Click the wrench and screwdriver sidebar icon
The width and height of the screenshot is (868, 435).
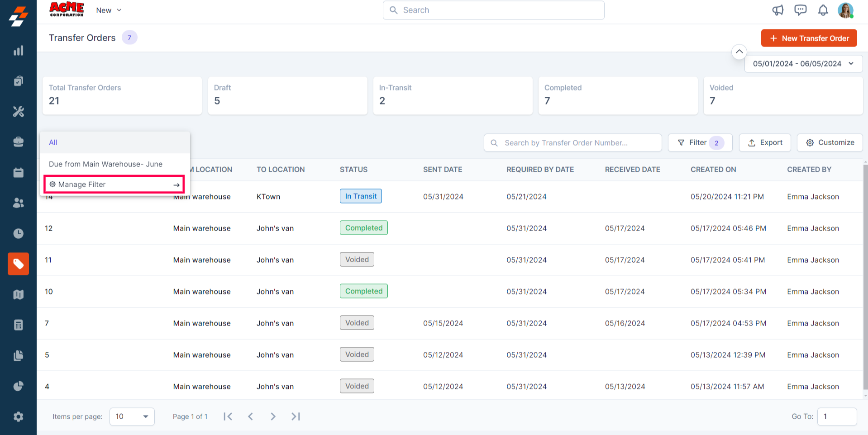click(18, 111)
